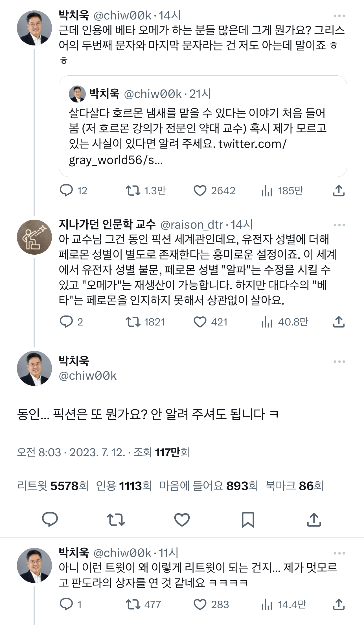Bookmark the main tweet

[248, 520]
